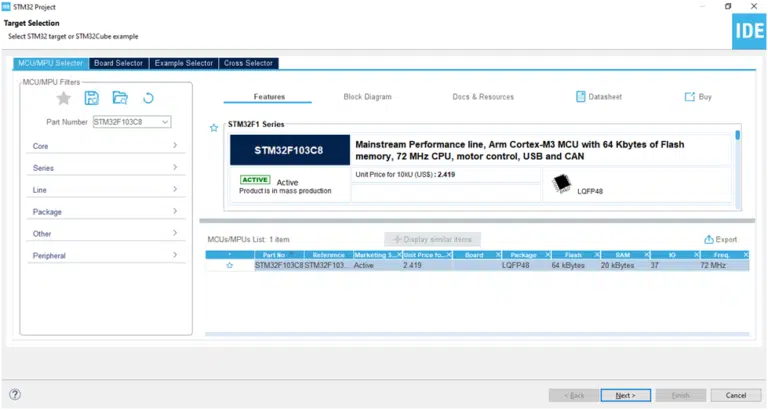Click the Back button
Viewport: 768px width, 410px height.
pyautogui.click(x=574, y=395)
